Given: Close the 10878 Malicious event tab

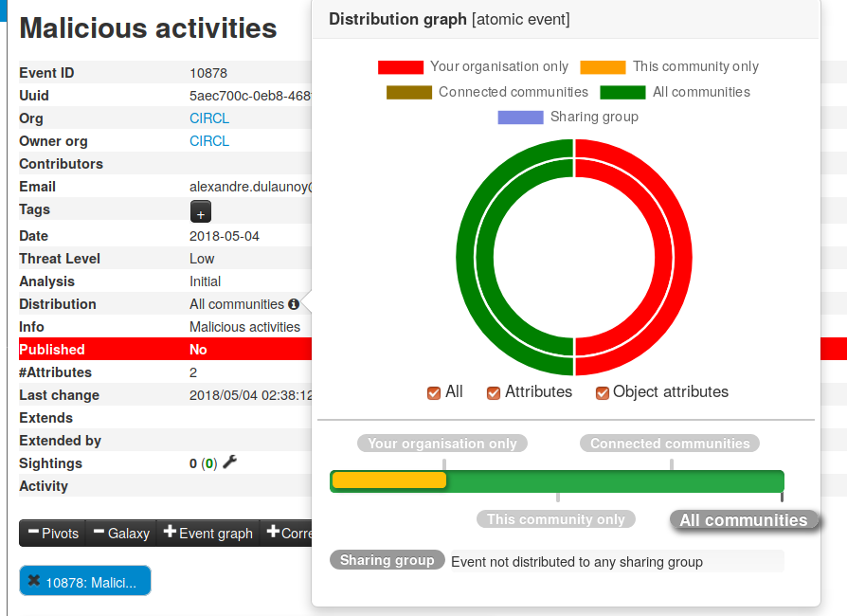Looking at the screenshot, I should [33, 581].
